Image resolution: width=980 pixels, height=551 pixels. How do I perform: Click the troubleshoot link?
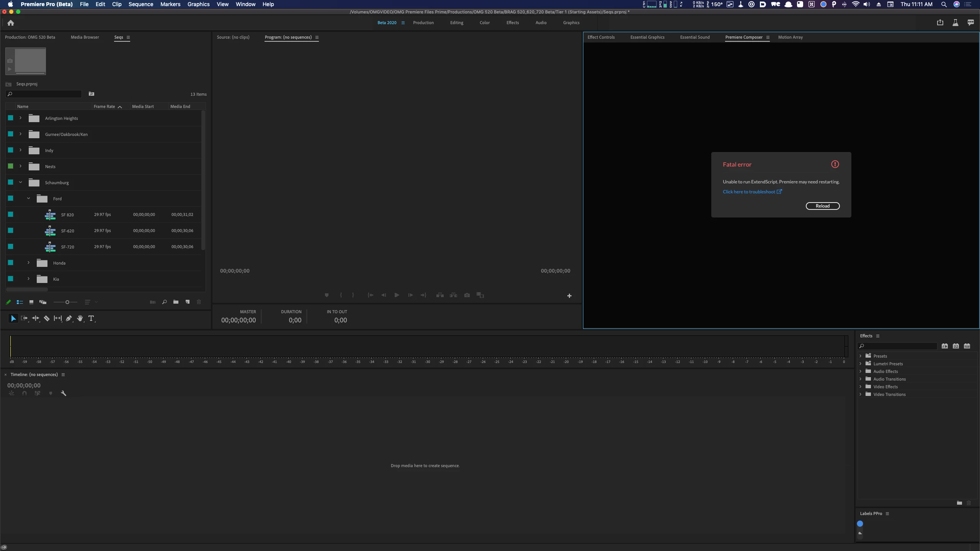click(749, 192)
